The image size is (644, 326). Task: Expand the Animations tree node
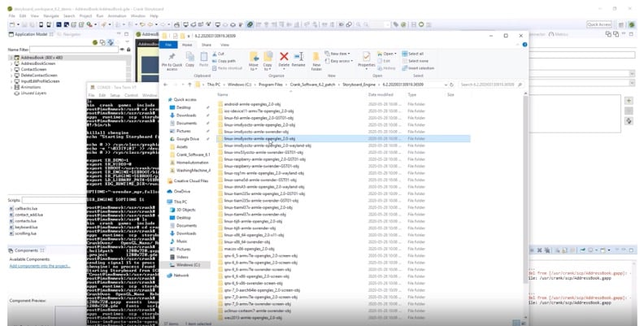tap(11, 87)
